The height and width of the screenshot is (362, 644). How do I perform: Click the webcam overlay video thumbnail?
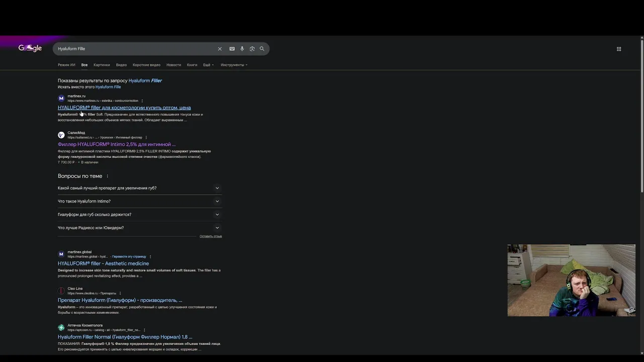click(x=572, y=281)
